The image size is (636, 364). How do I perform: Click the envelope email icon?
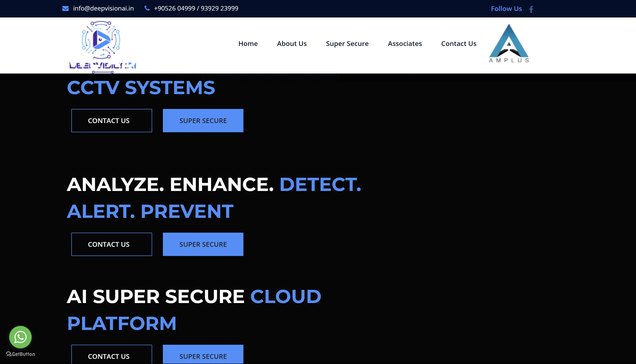click(x=65, y=9)
